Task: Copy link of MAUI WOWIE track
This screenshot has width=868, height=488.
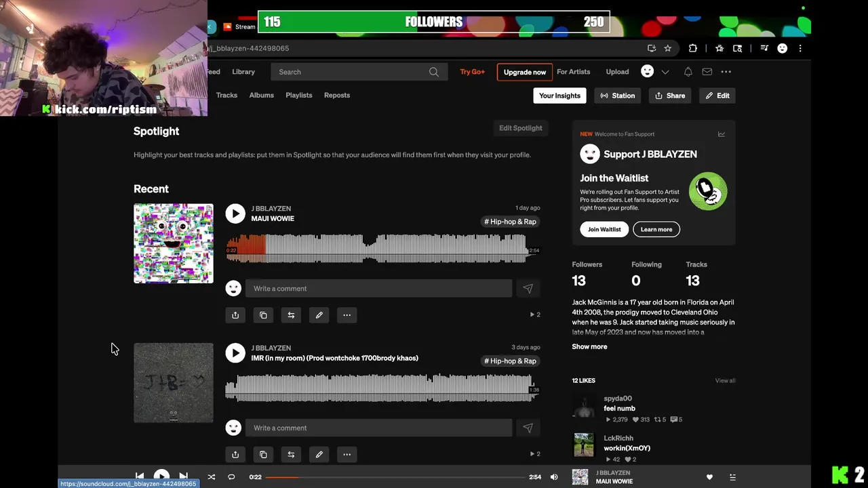Action: pos(263,315)
